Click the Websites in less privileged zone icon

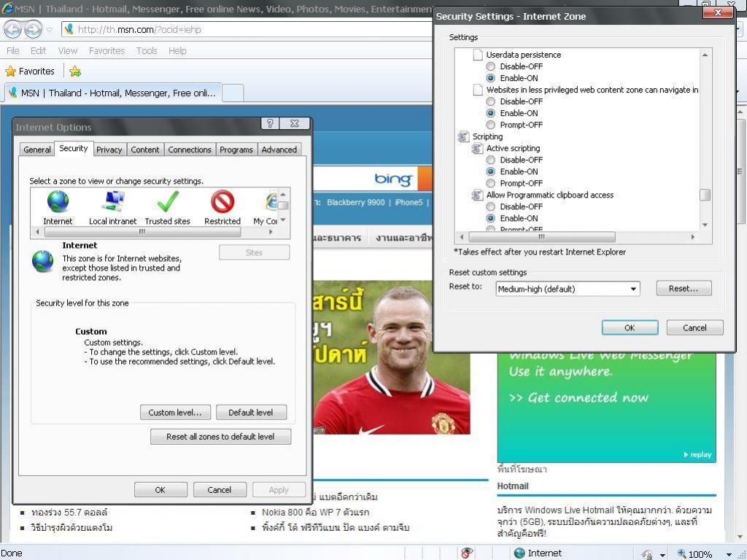[477, 90]
